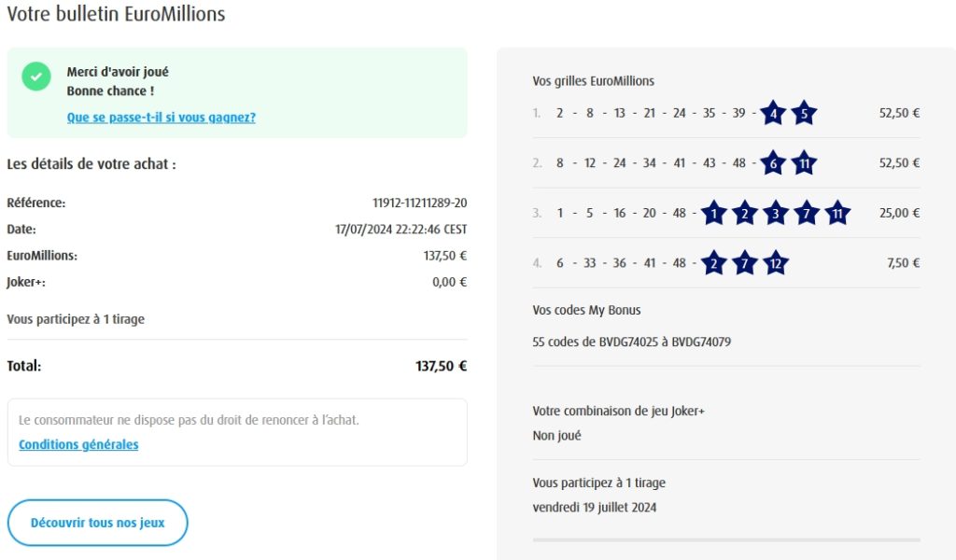The image size is (956, 560).
Task: Click star number 1 in grid 3
Action: tap(714, 213)
